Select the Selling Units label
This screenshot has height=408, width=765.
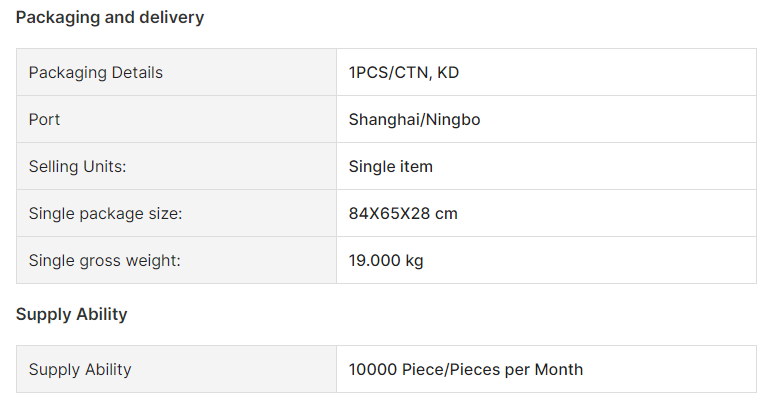point(77,166)
